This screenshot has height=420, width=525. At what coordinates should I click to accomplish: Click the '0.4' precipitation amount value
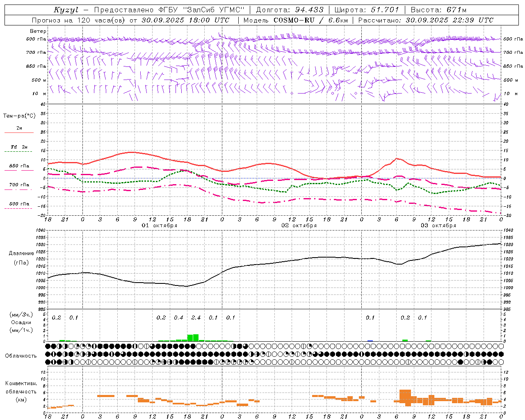coord(178,318)
